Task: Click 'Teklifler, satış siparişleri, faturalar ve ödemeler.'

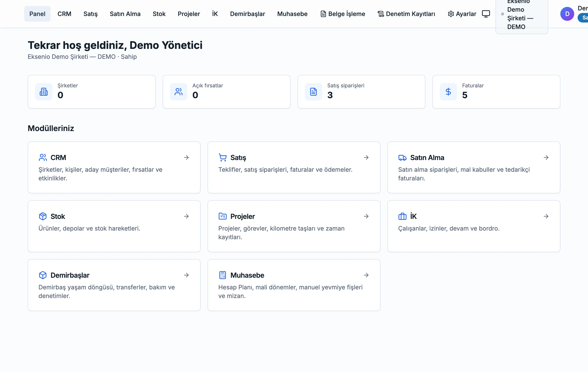Action: click(285, 170)
